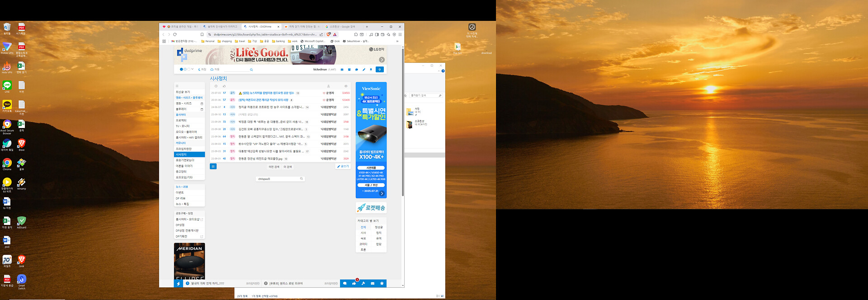Click the star favorites icon in bottom bar
Viewport: 868px width, 300px height.
point(382,284)
